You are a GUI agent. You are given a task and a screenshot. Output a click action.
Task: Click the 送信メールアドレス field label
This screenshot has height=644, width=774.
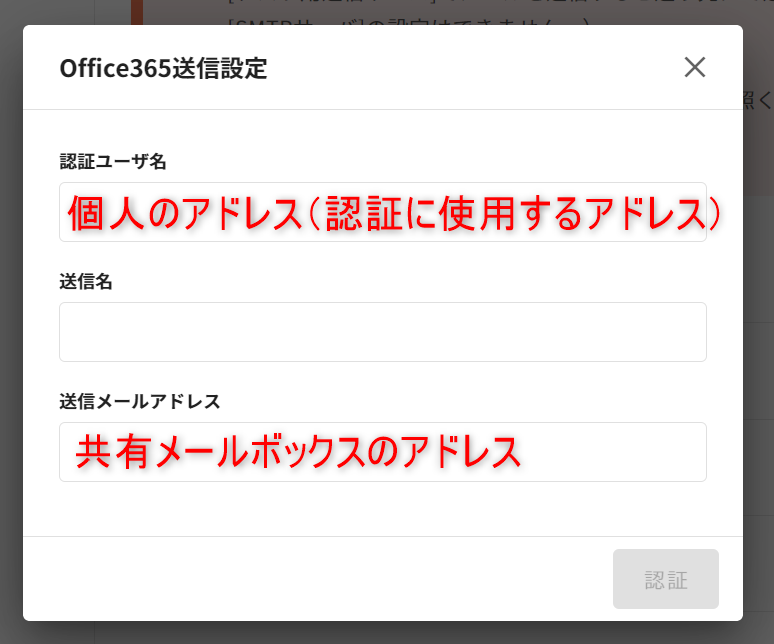click(140, 402)
